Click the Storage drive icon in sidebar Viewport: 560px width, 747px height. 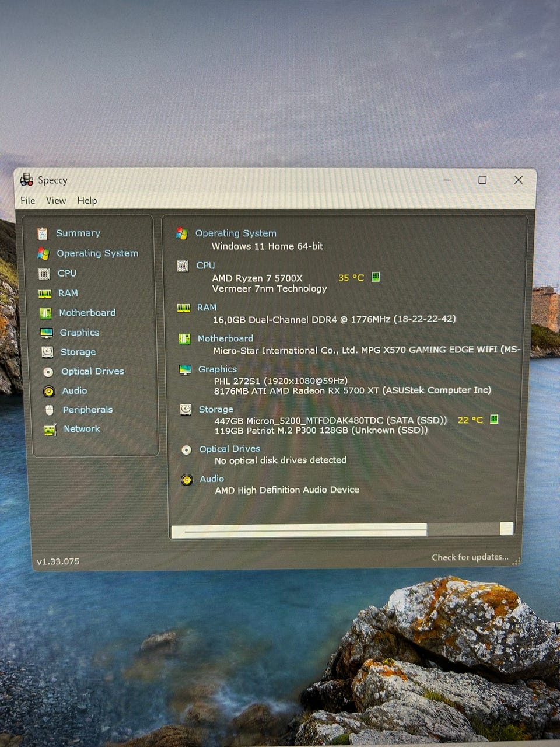47,352
